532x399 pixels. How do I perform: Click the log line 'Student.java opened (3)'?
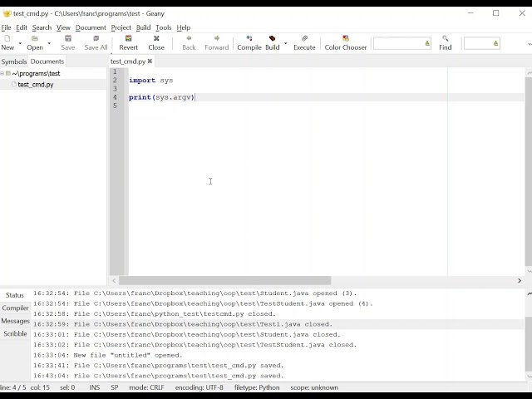(195, 293)
